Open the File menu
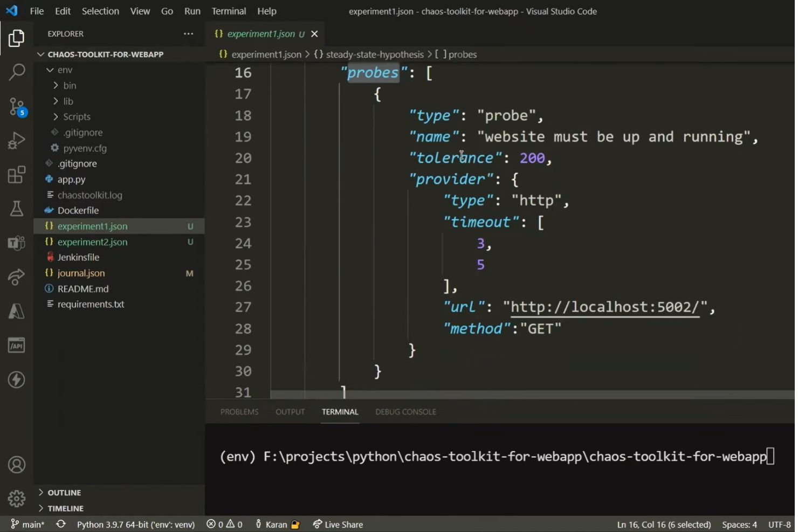The height and width of the screenshot is (532, 798). (x=37, y=11)
